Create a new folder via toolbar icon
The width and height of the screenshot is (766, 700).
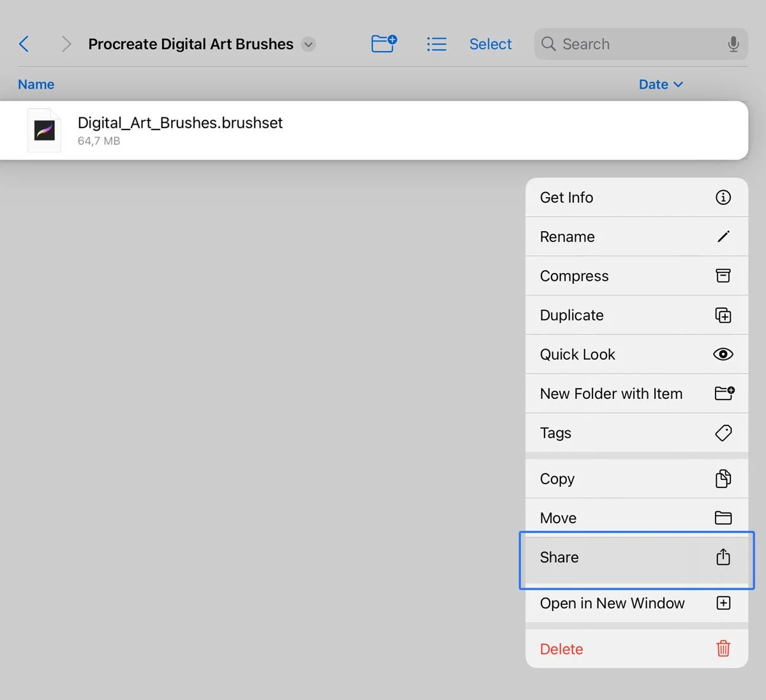pyautogui.click(x=384, y=43)
